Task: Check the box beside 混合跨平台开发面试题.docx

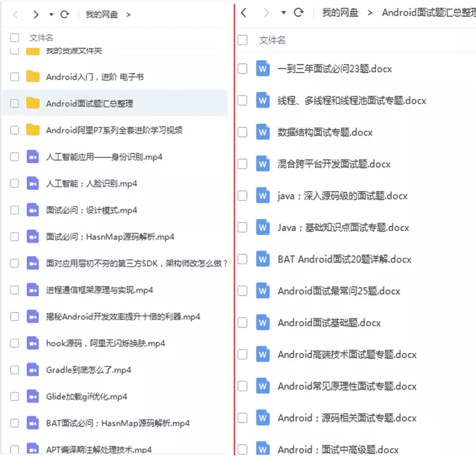Action: (x=242, y=164)
